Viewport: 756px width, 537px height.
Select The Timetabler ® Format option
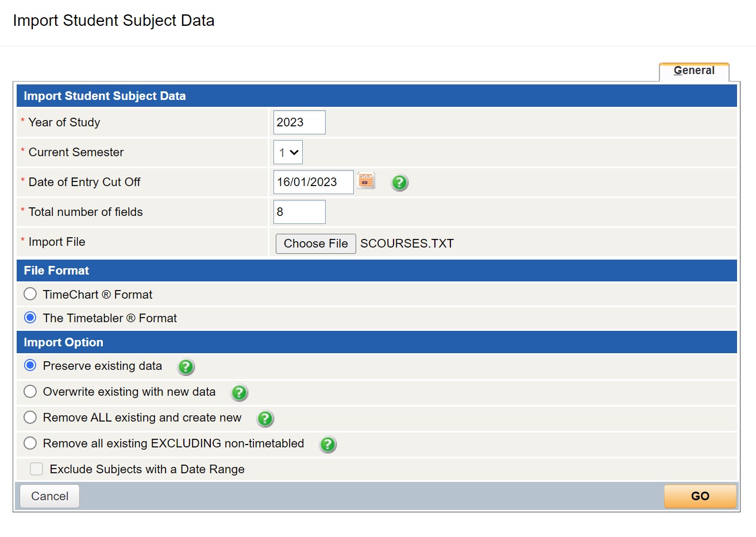[30, 318]
